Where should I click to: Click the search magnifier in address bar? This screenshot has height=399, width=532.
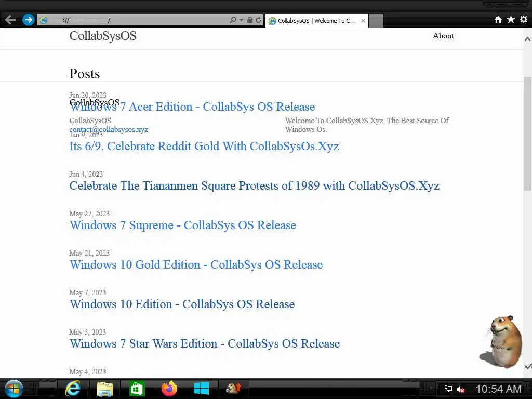click(233, 20)
